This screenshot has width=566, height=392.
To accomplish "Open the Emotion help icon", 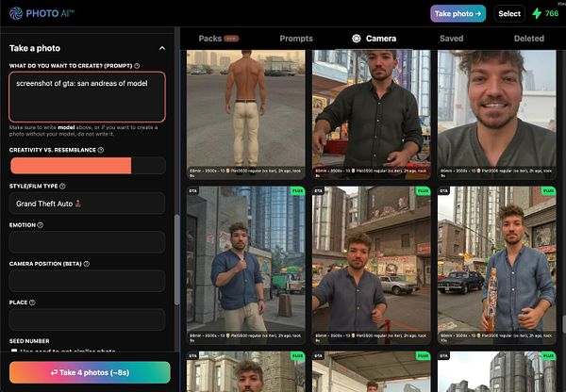I will point(40,225).
